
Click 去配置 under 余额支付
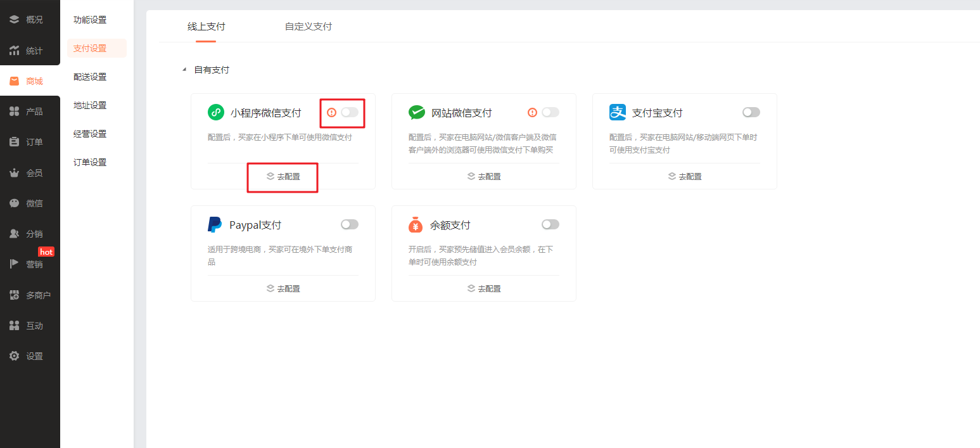[x=484, y=289]
